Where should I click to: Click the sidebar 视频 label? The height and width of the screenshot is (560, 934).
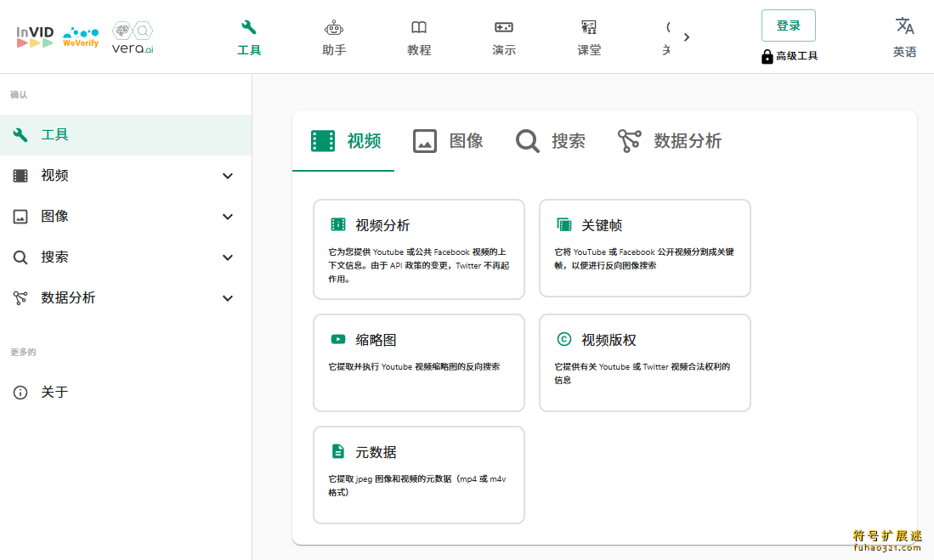54,176
